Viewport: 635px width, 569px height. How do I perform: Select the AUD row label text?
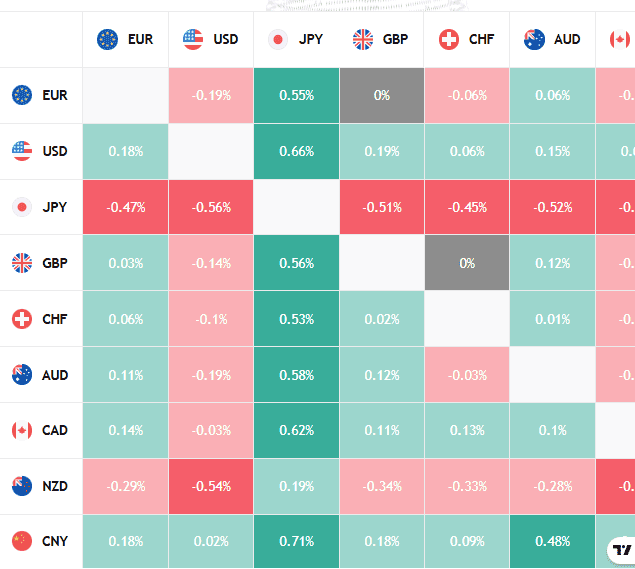click(x=56, y=375)
